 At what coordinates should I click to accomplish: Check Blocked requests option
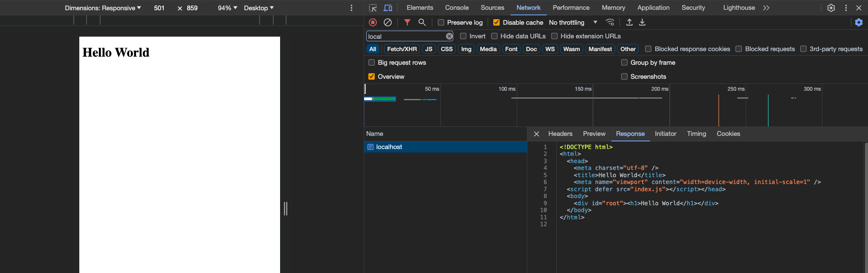(x=739, y=49)
